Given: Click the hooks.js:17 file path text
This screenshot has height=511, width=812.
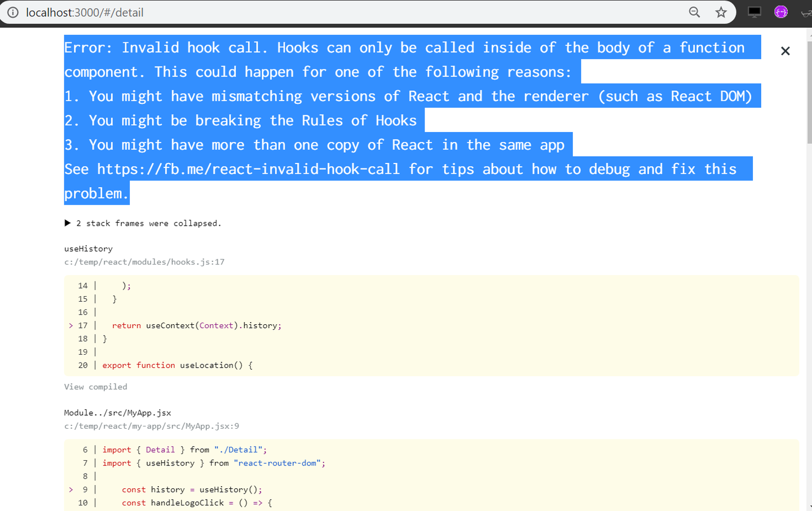Looking at the screenshot, I should coord(144,262).
